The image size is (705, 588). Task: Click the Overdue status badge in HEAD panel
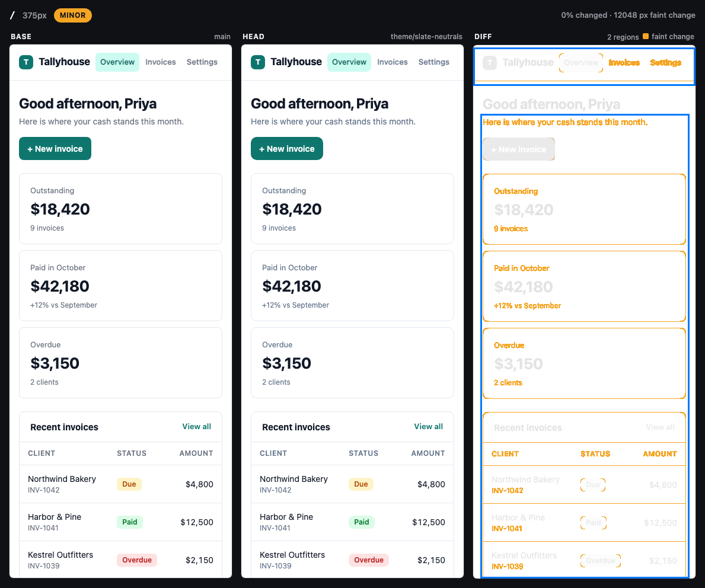coord(369,560)
